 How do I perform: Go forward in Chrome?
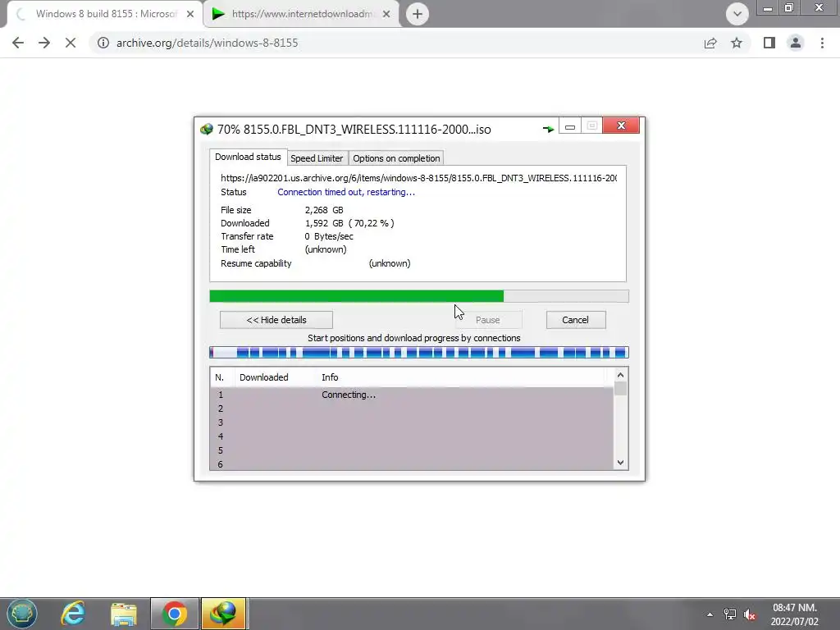click(x=44, y=43)
